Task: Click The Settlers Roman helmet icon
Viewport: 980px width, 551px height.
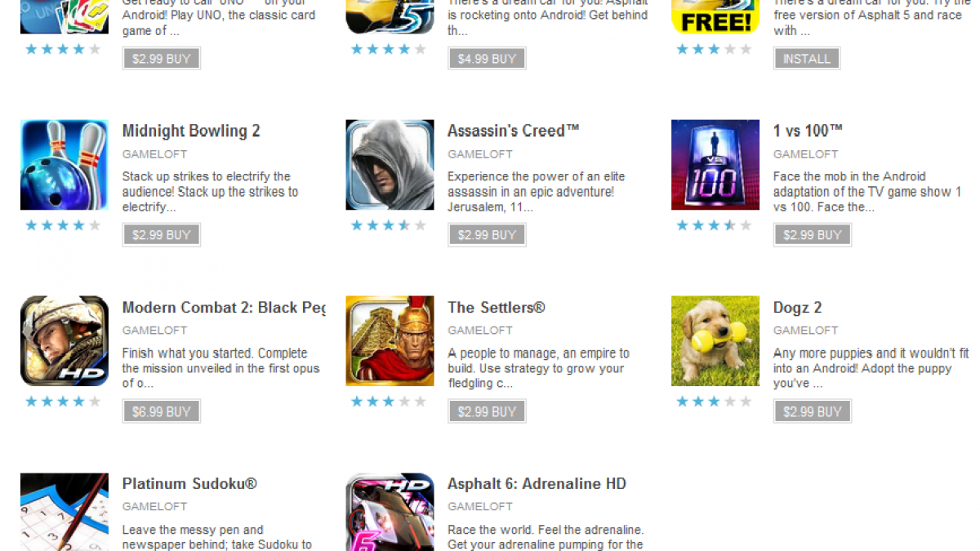Action: tap(390, 341)
